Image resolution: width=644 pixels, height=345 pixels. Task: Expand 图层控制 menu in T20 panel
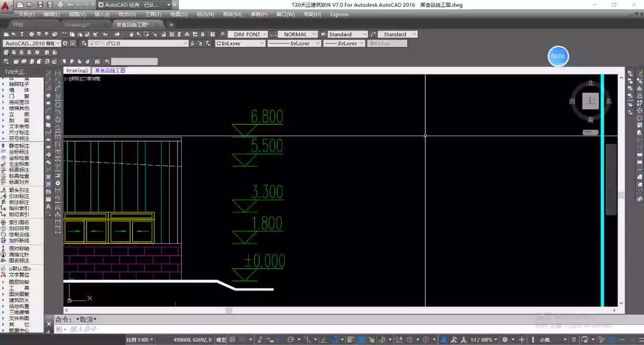pos(19,282)
